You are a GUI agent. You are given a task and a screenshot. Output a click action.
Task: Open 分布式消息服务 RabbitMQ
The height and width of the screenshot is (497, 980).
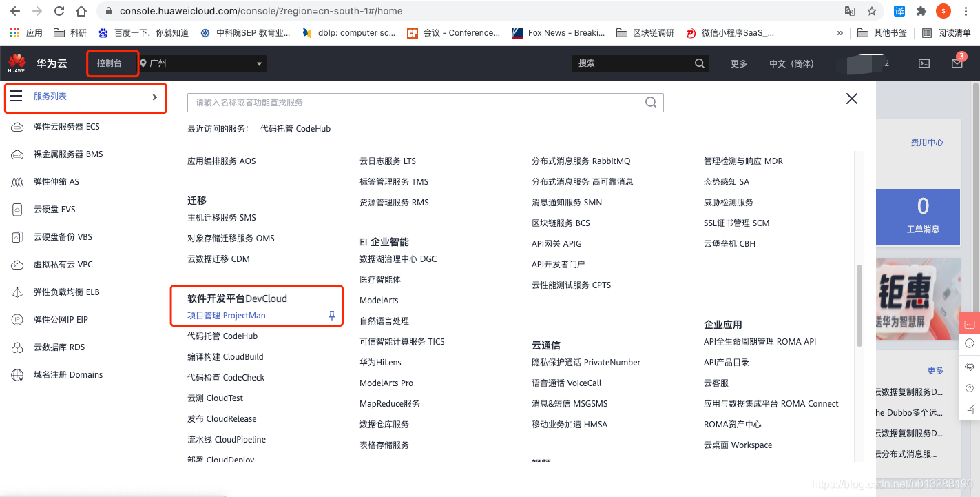pos(581,161)
